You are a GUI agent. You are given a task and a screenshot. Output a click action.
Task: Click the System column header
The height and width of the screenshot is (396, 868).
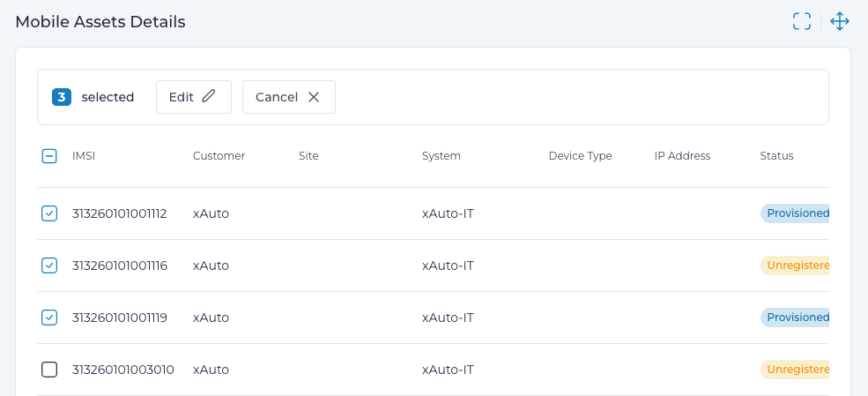tap(441, 156)
